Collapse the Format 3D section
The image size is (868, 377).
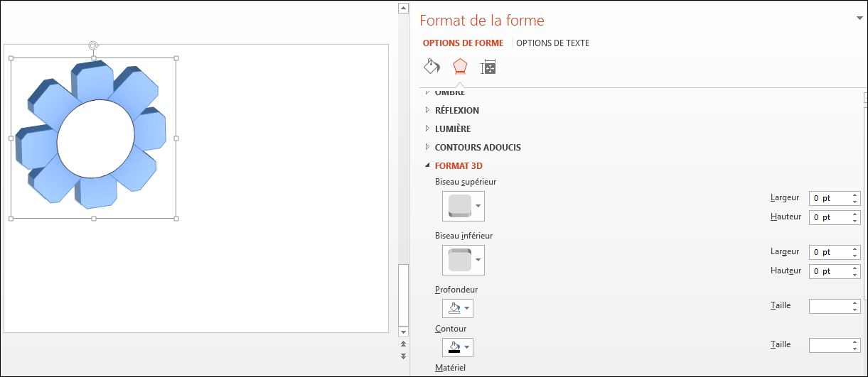click(459, 165)
